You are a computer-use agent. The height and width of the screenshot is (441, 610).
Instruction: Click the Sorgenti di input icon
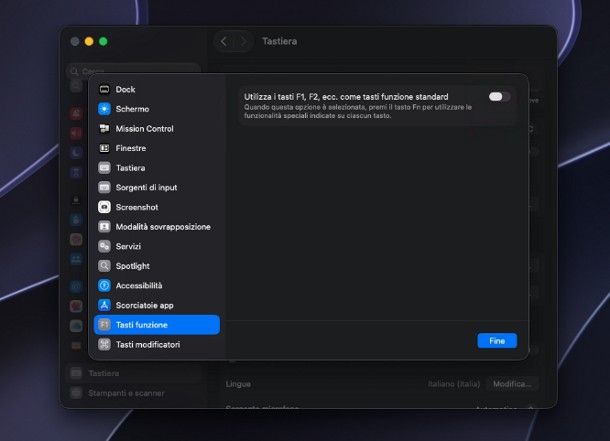[104, 187]
